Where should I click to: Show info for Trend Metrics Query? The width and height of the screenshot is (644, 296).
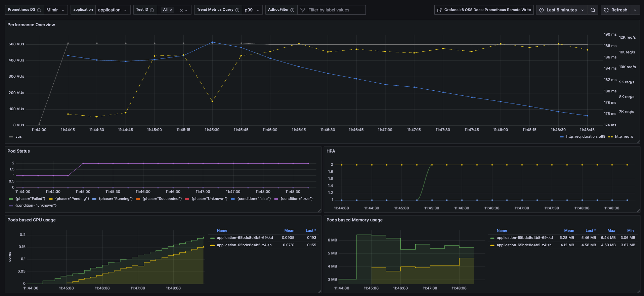point(237,10)
